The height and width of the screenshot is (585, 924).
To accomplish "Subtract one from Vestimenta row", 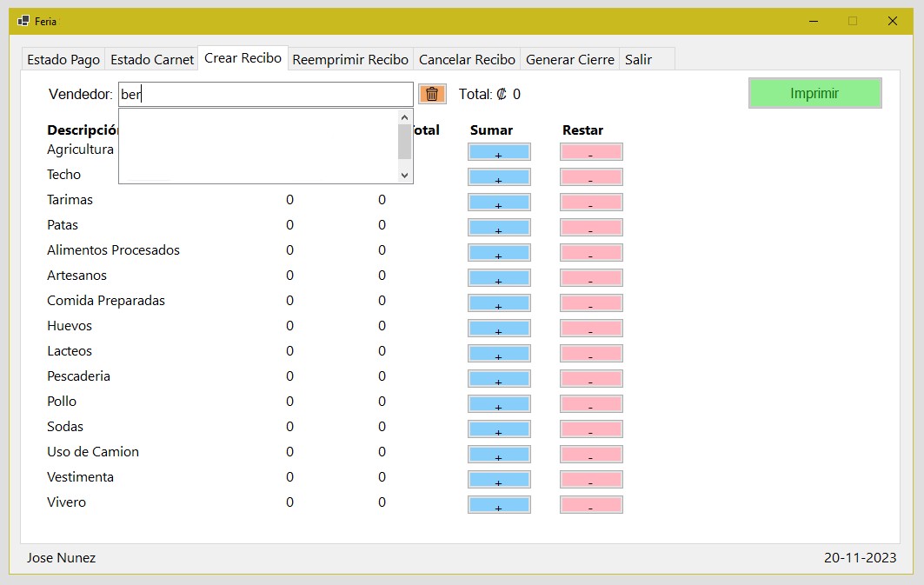I will click(591, 480).
